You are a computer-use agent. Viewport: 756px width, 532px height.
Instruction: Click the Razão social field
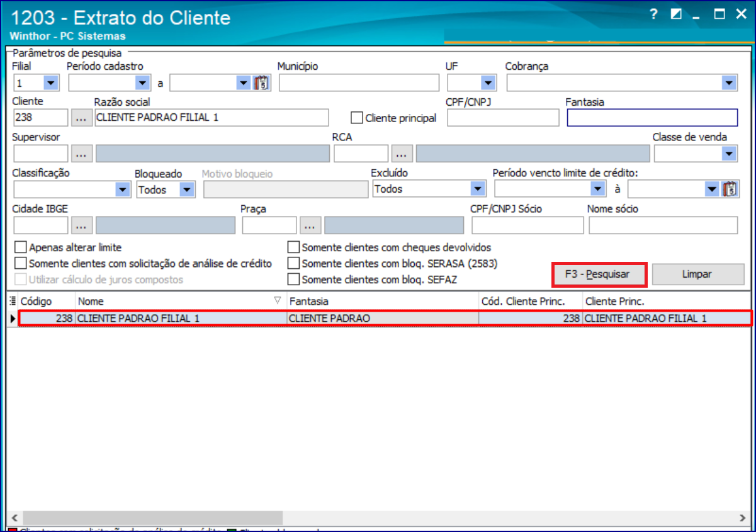pyautogui.click(x=212, y=118)
